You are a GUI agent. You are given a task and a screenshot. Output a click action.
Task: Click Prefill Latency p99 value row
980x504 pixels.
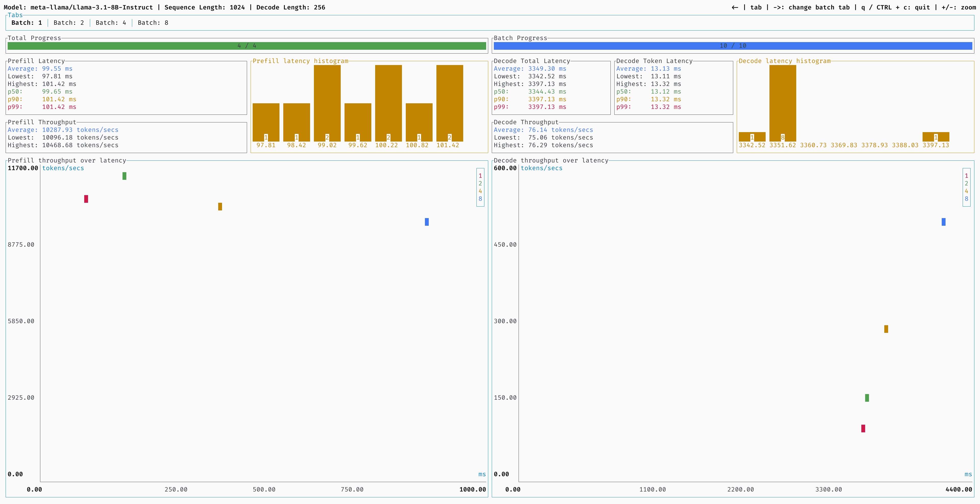42,107
